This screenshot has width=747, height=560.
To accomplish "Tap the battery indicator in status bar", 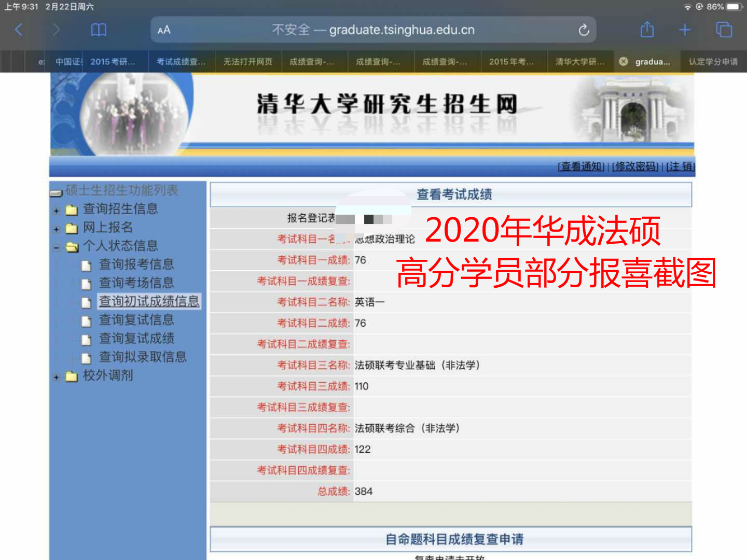I will [734, 7].
